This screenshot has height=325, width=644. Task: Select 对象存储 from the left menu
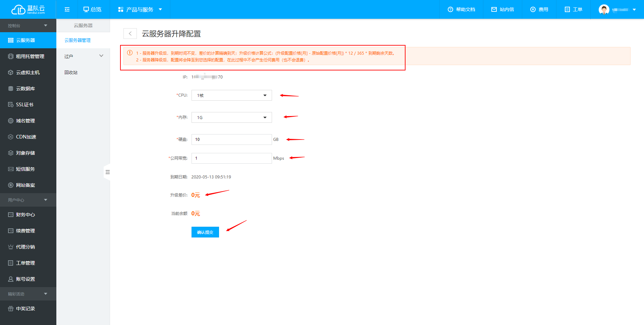[25, 153]
